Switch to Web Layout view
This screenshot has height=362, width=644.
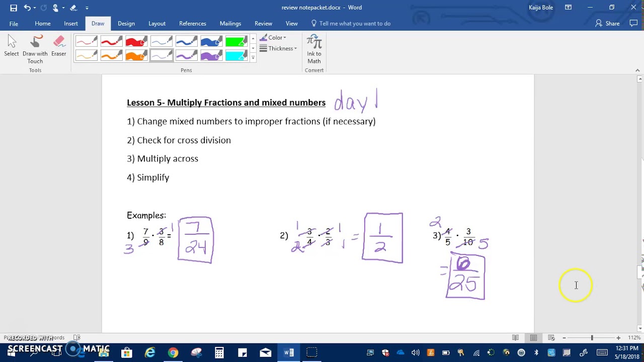pyautogui.click(x=551, y=337)
